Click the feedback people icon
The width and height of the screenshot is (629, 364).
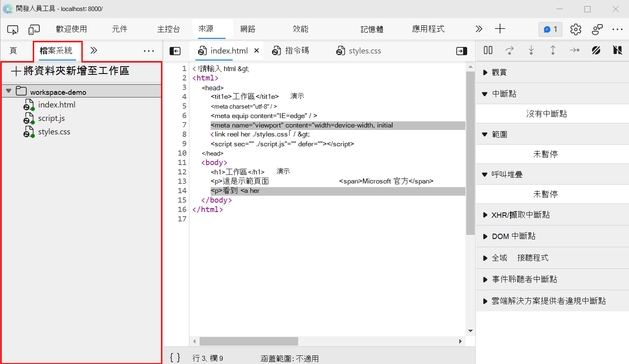(x=597, y=29)
